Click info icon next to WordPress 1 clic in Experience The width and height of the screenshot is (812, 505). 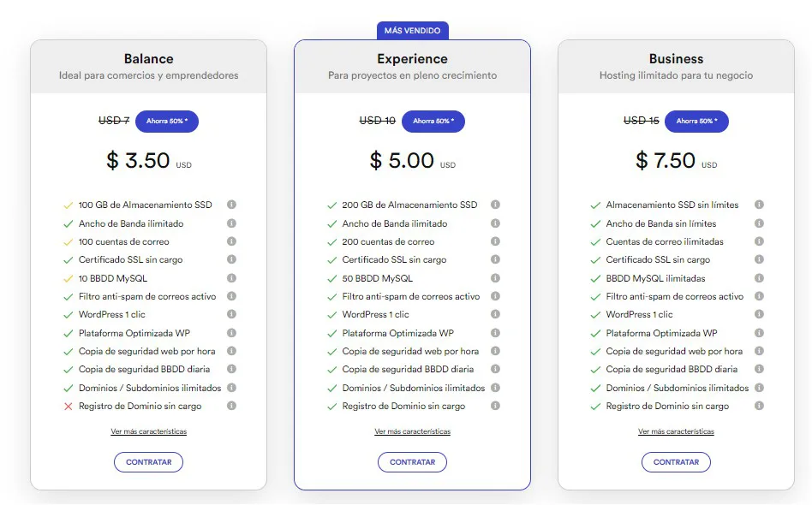[x=496, y=314]
